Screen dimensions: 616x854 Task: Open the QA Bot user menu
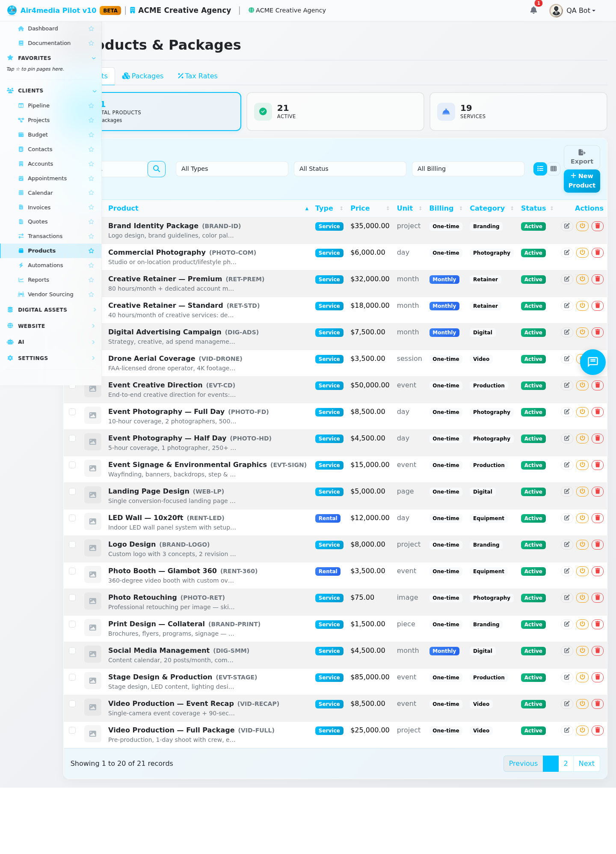(573, 10)
